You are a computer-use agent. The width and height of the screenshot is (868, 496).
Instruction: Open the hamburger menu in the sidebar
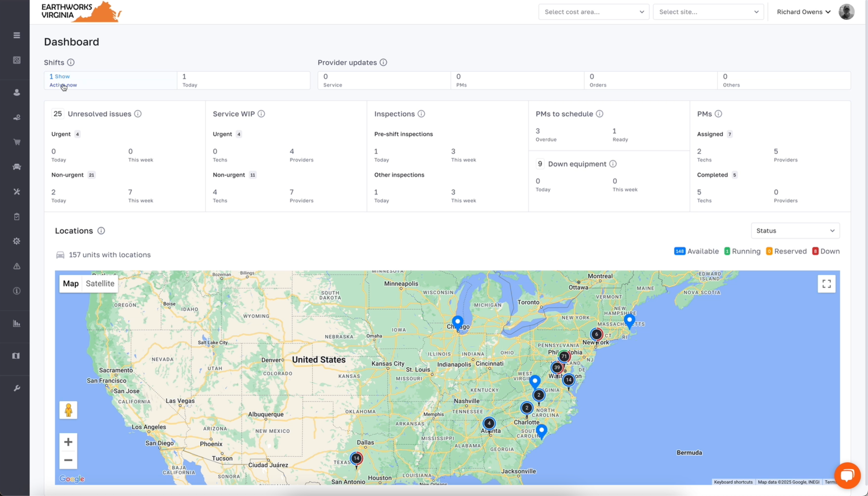pyautogui.click(x=16, y=35)
